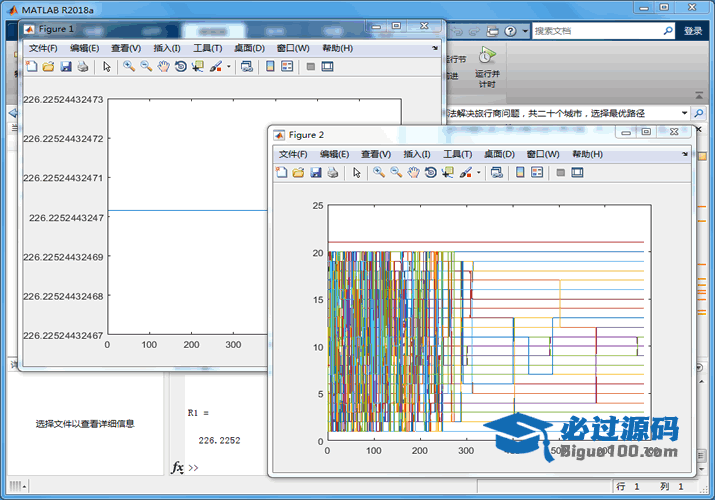Open brush color dropdown arrow in Figure 2
Image resolution: width=715 pixels, height=500 pixels.
[x=478, y=173]
